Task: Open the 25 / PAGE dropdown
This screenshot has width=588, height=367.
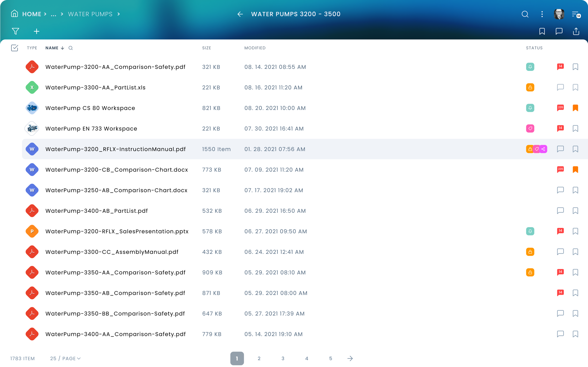Action: [65, 358]
